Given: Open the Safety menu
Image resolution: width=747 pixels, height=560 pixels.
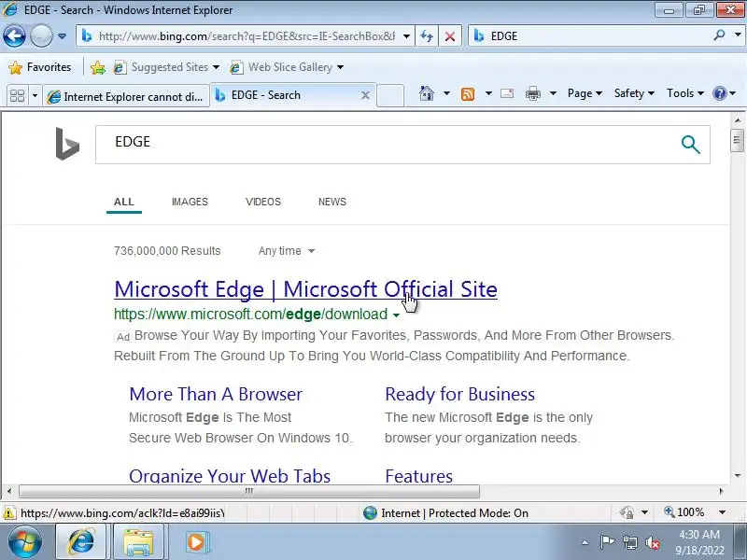Looking at the screenshot, I should point(634,93).
